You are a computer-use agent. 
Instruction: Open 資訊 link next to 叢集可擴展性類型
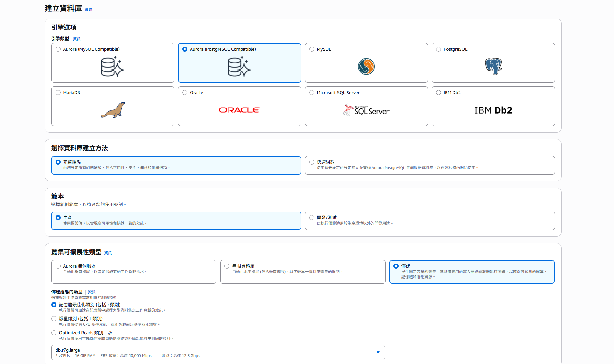click(108, 253)
